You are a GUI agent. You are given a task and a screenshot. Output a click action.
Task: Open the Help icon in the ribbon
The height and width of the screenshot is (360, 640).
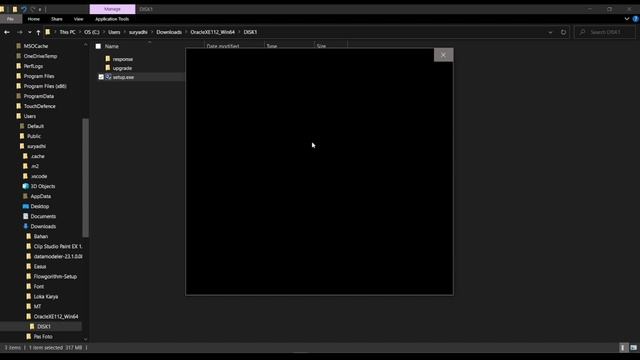pyautogui.click(x=636, y=19)
